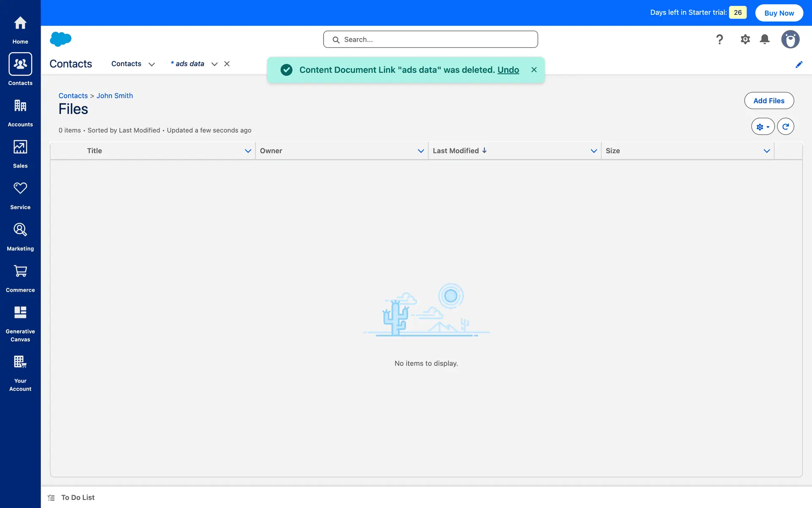This screenshot has height=508, width=812.
Task: Click the notifications bell icon
Action: point(765,39)
